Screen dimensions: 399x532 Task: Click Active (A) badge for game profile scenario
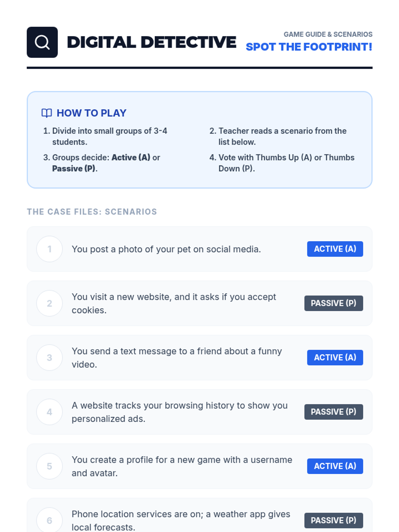(x=335, y=466)
